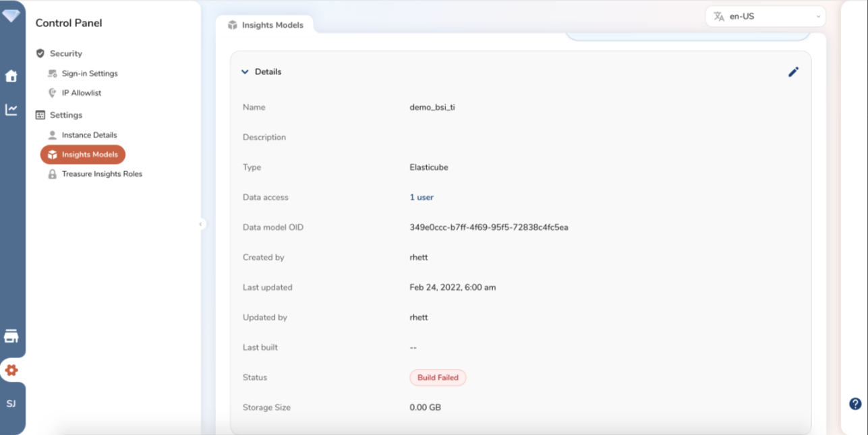Viewport: 868px width, 435px height.
Task: Click the help question mark icon
Action: coord(855,404)
